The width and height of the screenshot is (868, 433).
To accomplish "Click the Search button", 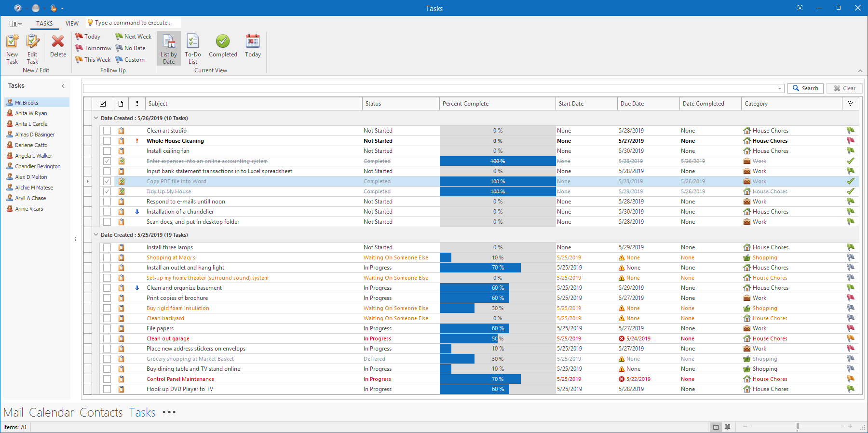I will (x=805, y=88).
